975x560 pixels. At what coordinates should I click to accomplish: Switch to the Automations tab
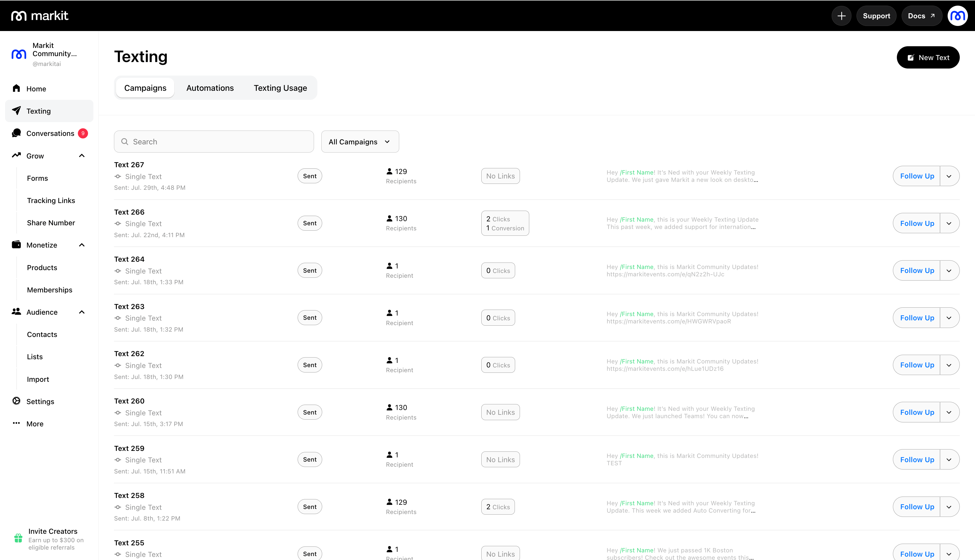(210, 88)
